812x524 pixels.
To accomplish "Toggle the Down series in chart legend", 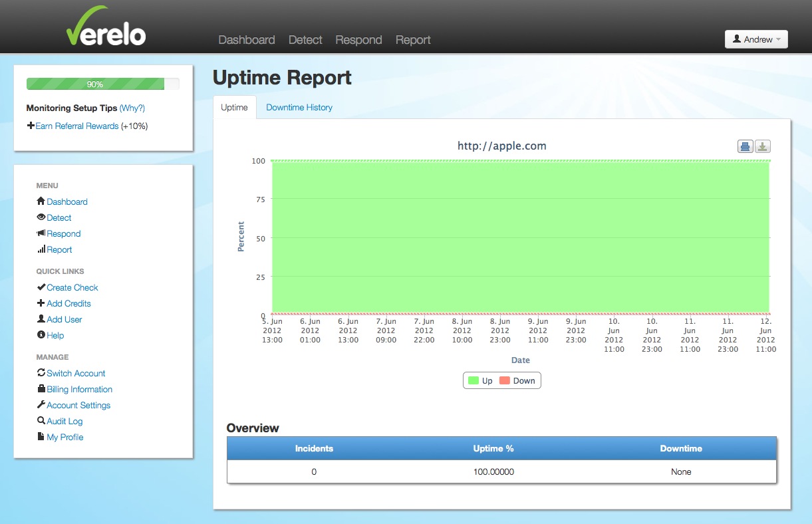I will [517, 381].
